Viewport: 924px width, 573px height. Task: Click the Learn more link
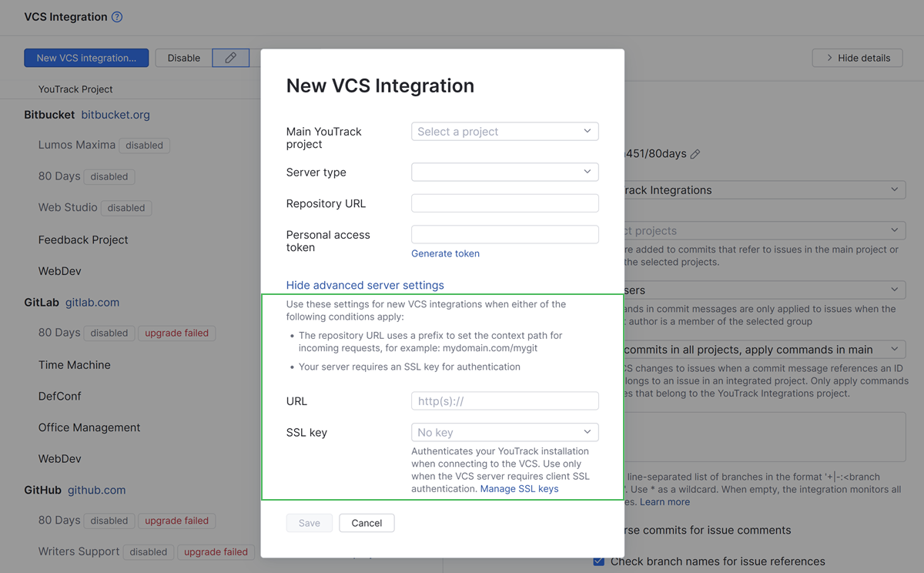[x=664, y=501]
